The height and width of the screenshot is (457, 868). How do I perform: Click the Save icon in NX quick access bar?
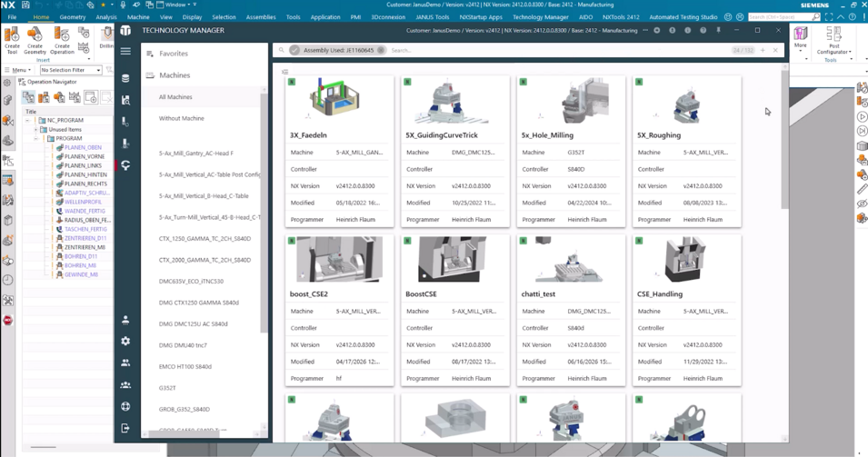[25, 5]
